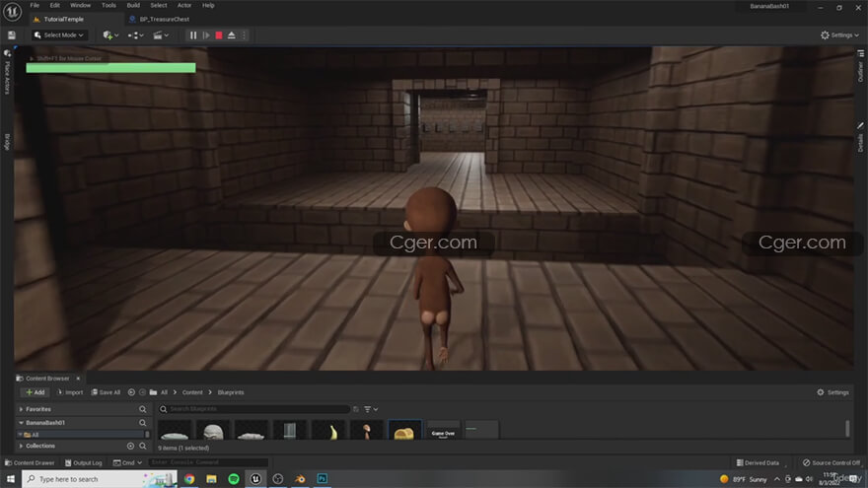The width and height of the screenshot is (868, 488).
Task: Click the Eject from player button
Action: (x=231, y=35)
